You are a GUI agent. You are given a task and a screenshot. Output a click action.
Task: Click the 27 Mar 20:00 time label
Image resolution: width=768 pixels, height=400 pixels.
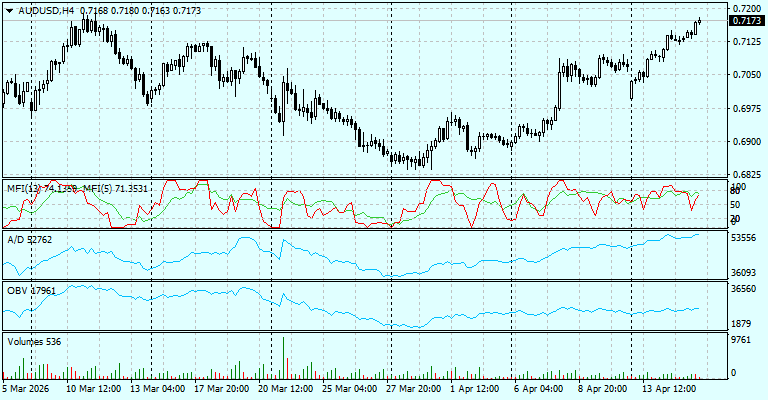click(413, 389)
